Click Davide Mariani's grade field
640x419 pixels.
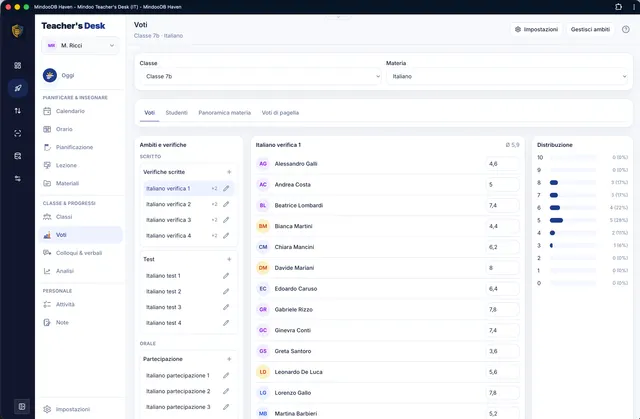502,268
